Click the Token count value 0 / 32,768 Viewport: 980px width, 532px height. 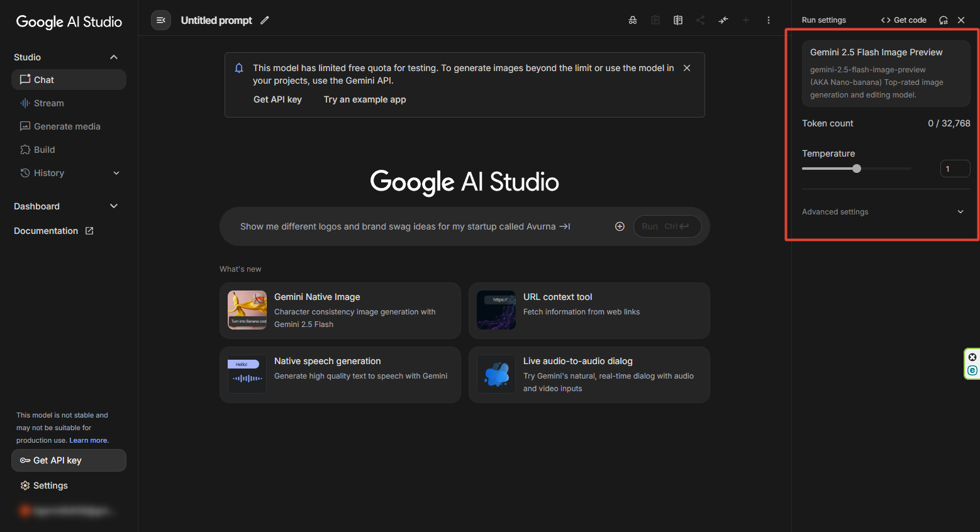click(x=949, y=123)
